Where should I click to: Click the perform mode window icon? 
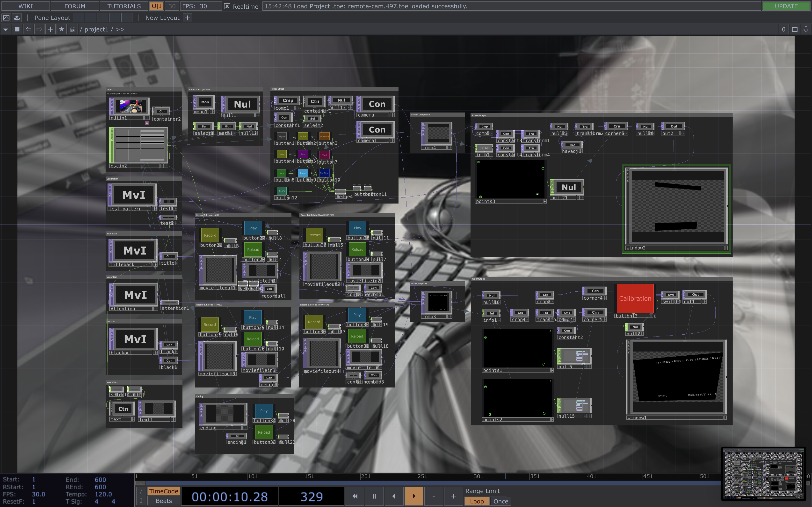point(6,18)
